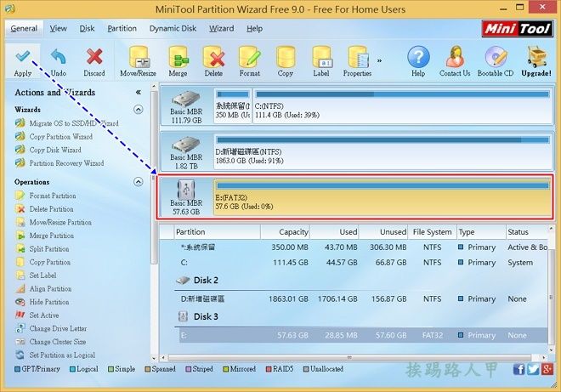Collapse the Operations section
Viewport: 561px width, 392px height.
tap(139, 182)
